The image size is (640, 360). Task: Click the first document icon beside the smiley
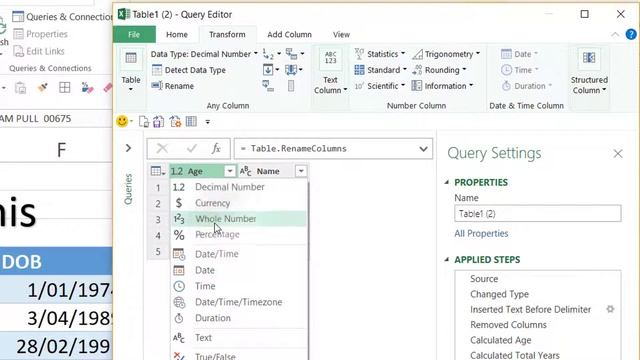(x=144, y=122)
